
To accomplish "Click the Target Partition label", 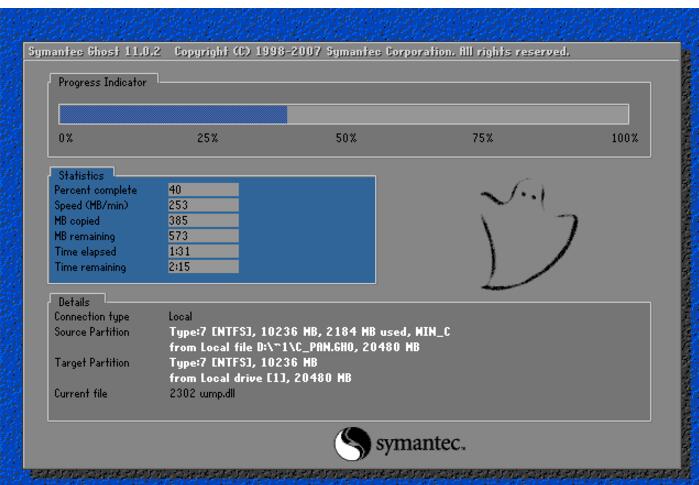I will pyautogui.click(x=92, y=363).
